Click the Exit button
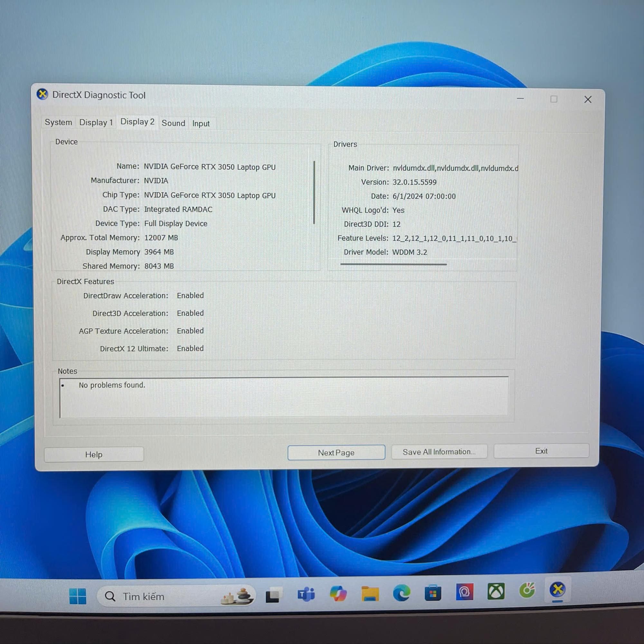This screenshot has height=644, width=644. (x=541, y=451)
